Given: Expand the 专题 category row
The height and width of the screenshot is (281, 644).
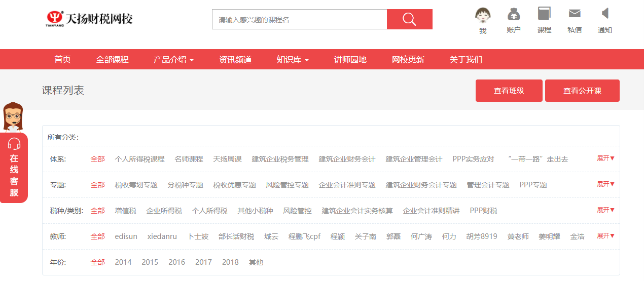Looking at the screenshot, I should 605,184.
